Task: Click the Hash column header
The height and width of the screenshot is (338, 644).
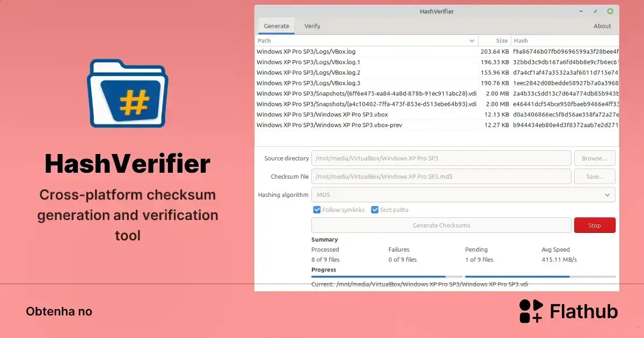Action: tap(565, 41)
